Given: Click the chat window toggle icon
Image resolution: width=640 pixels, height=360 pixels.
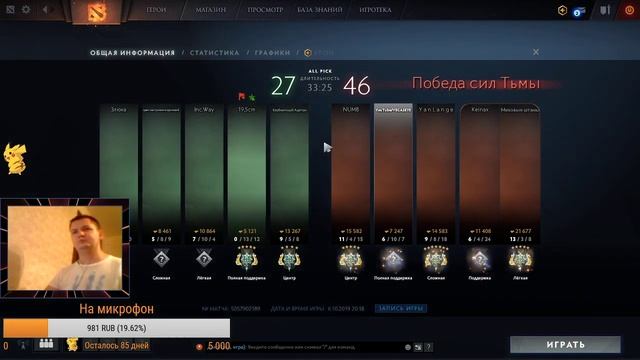Looking at the screenshot, I should click(x=418, y=347).
